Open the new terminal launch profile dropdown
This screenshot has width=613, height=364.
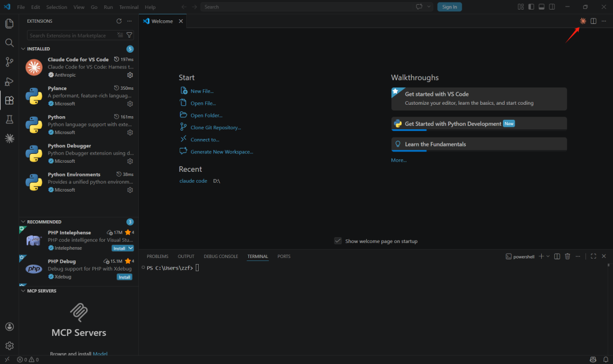(548, 256)
